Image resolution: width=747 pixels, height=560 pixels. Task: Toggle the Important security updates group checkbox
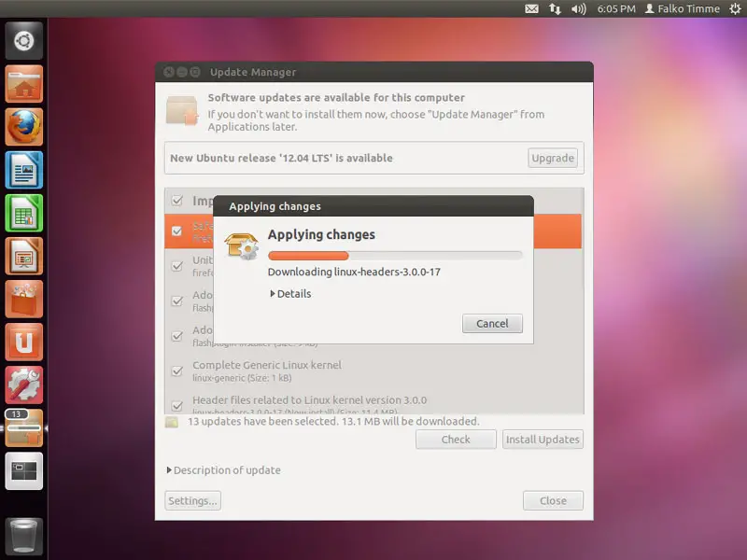pyautogui.click(x=177, y=201)
